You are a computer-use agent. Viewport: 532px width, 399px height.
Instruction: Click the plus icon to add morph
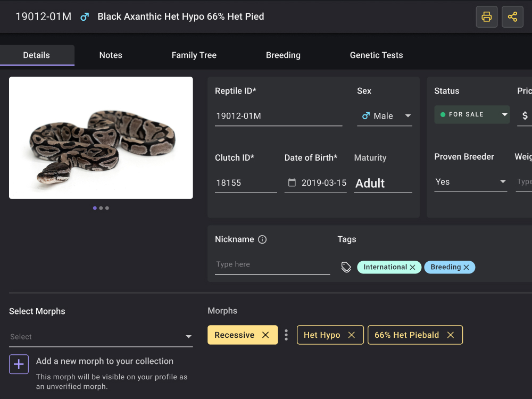pyautogui.click(x=19, y=364)
